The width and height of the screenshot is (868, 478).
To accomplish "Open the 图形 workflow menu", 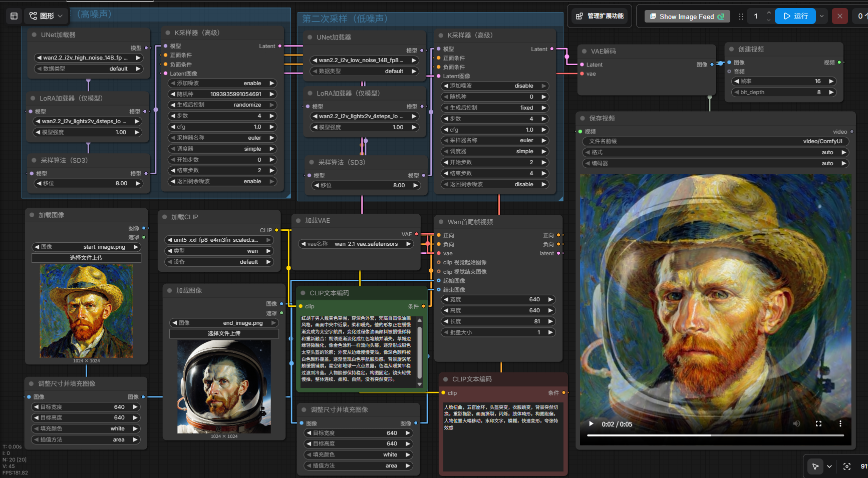I will coord(46,16).
